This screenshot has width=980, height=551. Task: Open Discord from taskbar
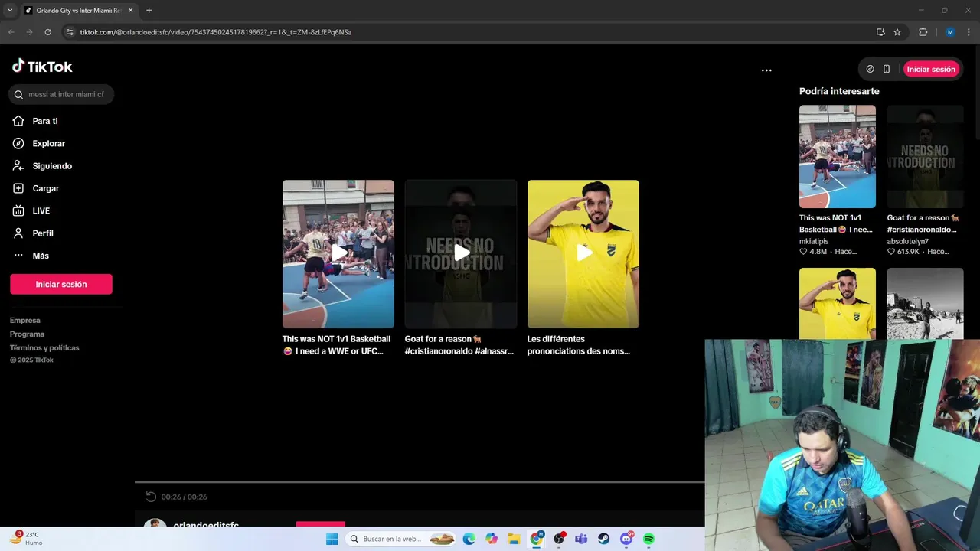tap(627, 539)
